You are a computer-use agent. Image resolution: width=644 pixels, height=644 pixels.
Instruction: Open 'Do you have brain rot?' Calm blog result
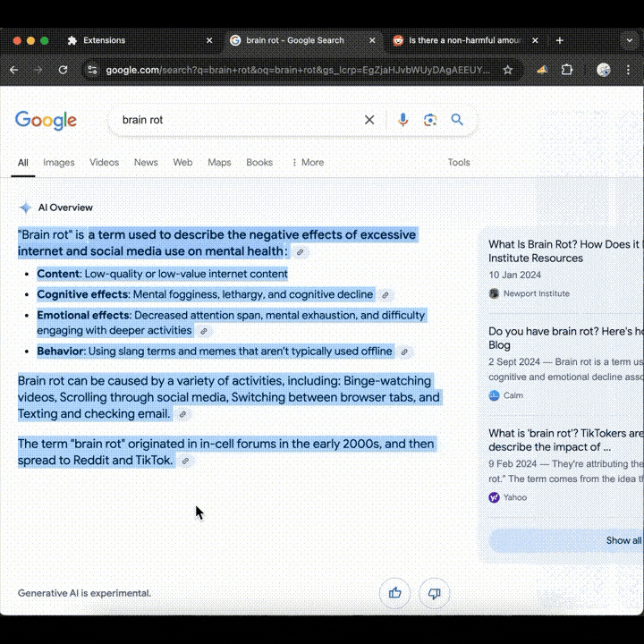pyautogui.click(x=565, y=338)
